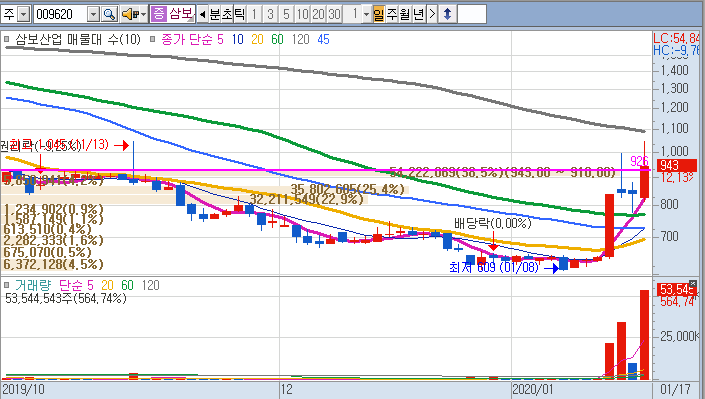Screen dimensions: 705x399
Task: Click the gray 120 moving average label
Action: pyautogui.click(x=300, y=40)
